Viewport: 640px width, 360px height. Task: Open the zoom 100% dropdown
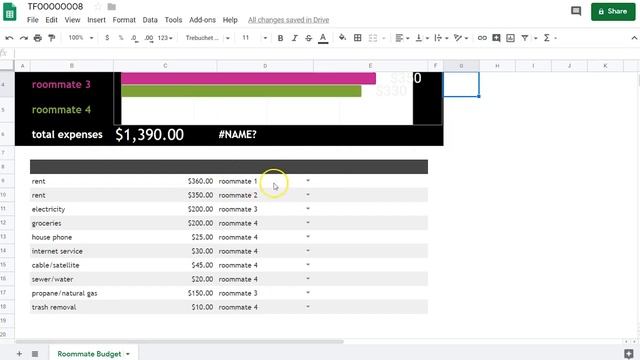point(80,38)
